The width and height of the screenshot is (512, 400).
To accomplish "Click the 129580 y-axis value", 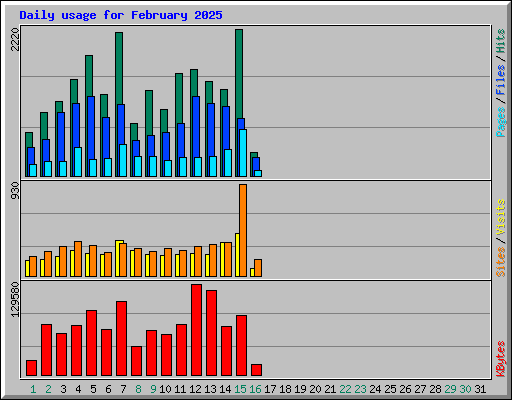I will [x=15, y=299].
